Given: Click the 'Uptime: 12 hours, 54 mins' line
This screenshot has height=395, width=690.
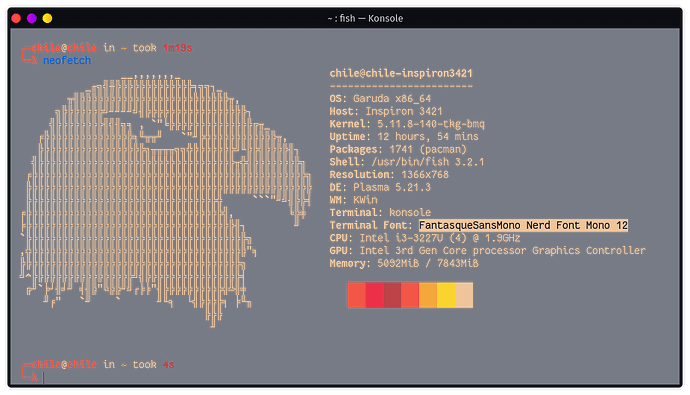Looking at the screenshot, I should [404, 137].
